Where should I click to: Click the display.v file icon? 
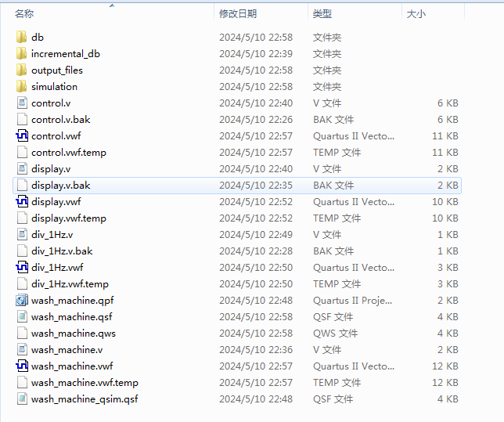pyautogui.click(x=22, y=168)
